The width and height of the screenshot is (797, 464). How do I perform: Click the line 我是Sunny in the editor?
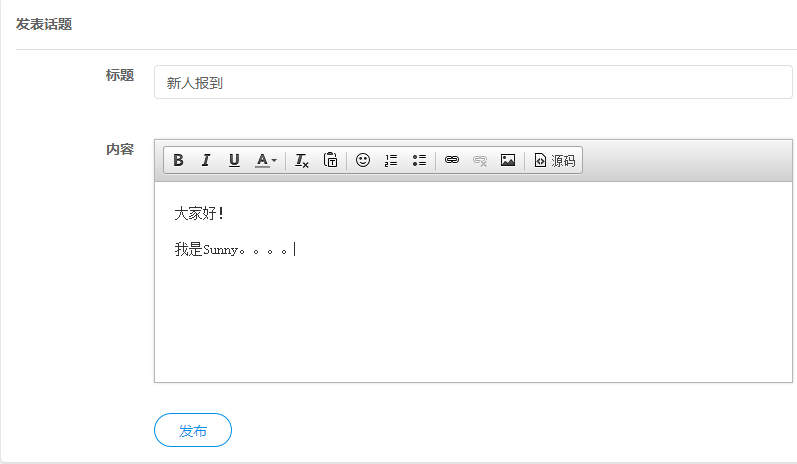232,250
